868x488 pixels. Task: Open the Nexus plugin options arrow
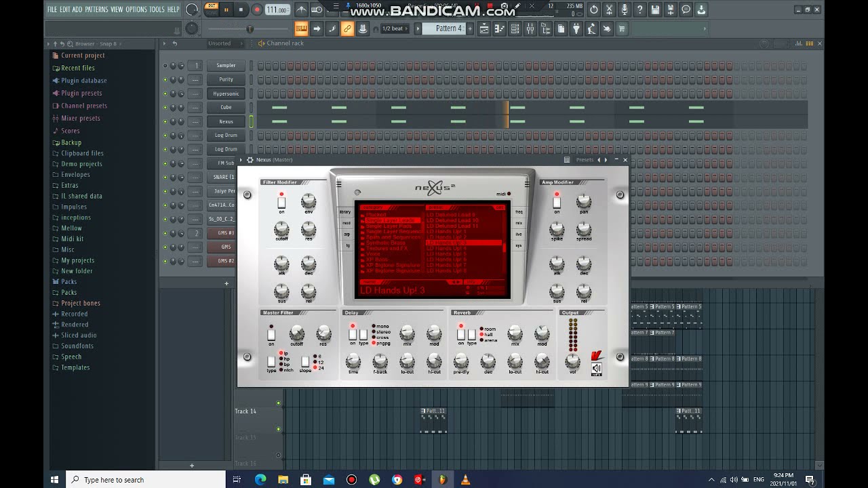pyautogui.click(x=242, y=160)
